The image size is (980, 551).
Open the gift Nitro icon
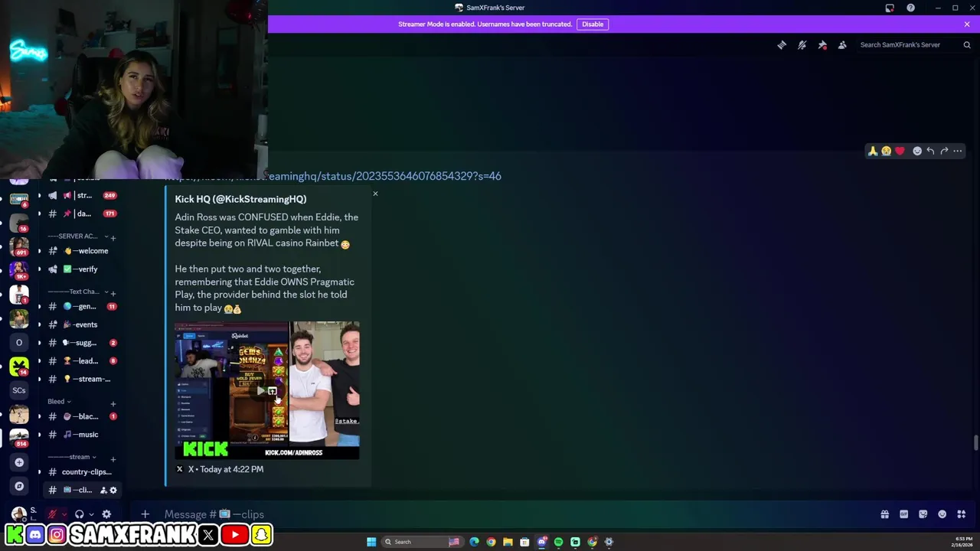tap(884, 514)
